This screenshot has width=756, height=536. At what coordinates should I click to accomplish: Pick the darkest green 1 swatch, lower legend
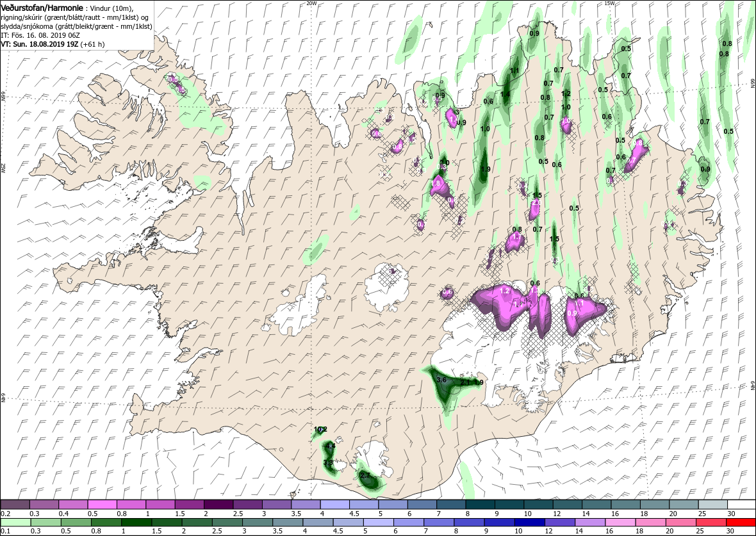tap(136, 523)
